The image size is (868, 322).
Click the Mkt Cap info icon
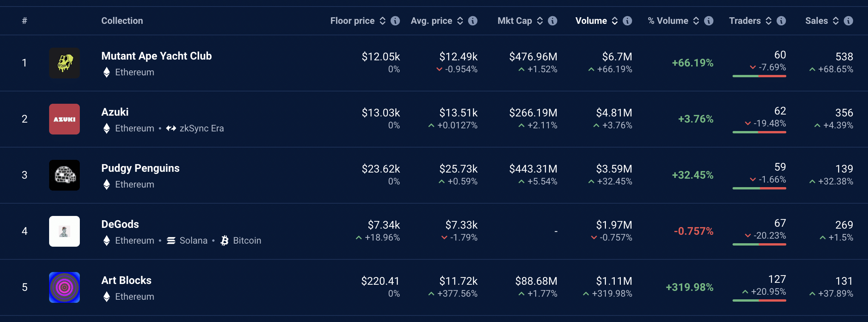(553, 21)
